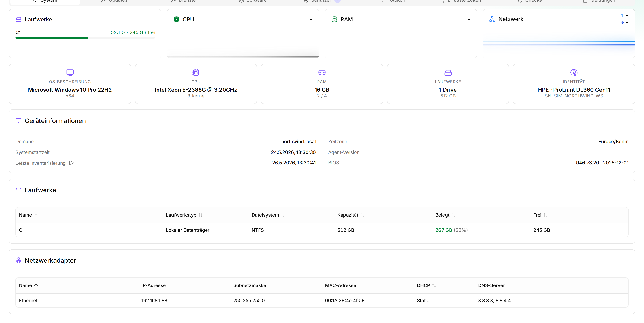
Task: Open the HPE ProLiant DL360 Gen11 identity card
Action: [x=574, y=84]
